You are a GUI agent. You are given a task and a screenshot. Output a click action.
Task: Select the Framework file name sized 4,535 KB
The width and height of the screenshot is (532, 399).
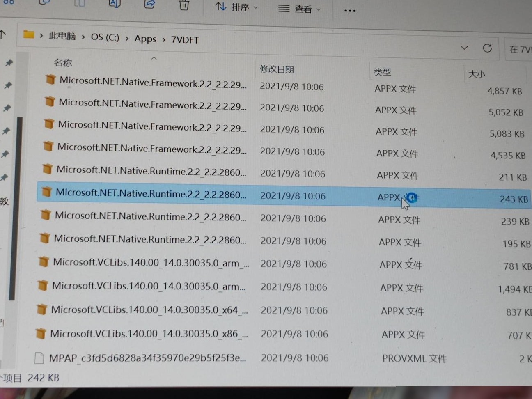(152, 149)
